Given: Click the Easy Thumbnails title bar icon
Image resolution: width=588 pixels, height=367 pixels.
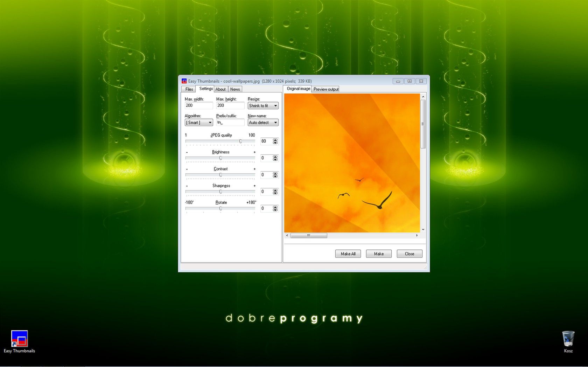Looking at the screenshot, I should 184,81.
